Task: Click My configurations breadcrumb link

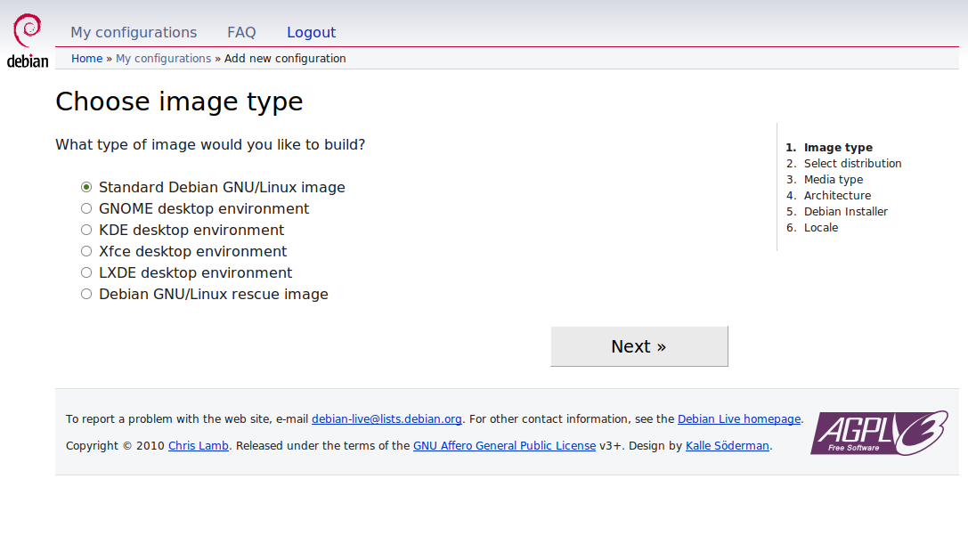Action: pyautogui.click(x=164, y=59)
